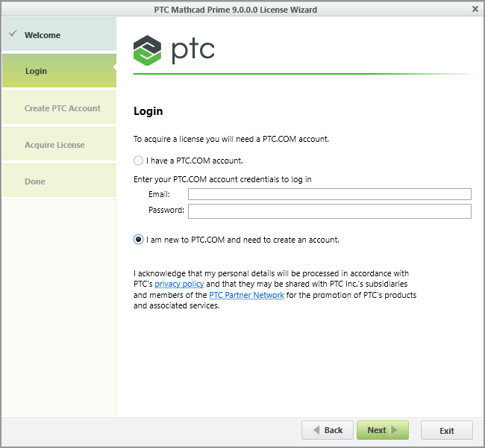Click the Next button
This screenshot has height=448, width=485.
coord(383,430)
